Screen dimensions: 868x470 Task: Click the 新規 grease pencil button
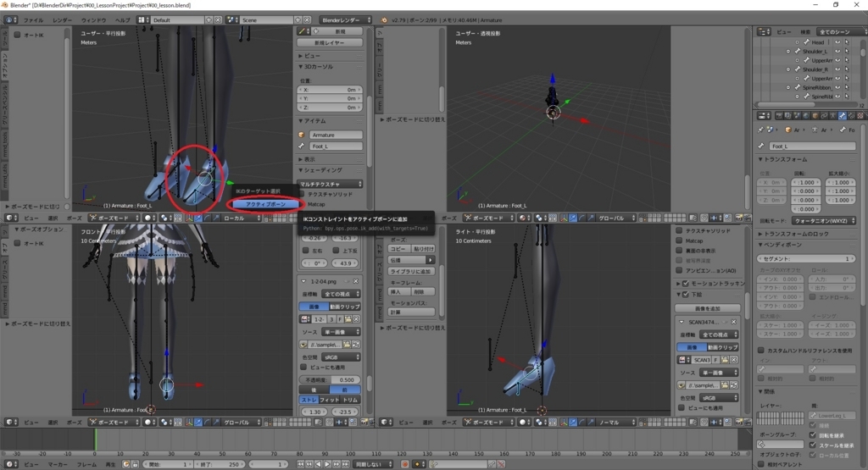coord(337,31)
